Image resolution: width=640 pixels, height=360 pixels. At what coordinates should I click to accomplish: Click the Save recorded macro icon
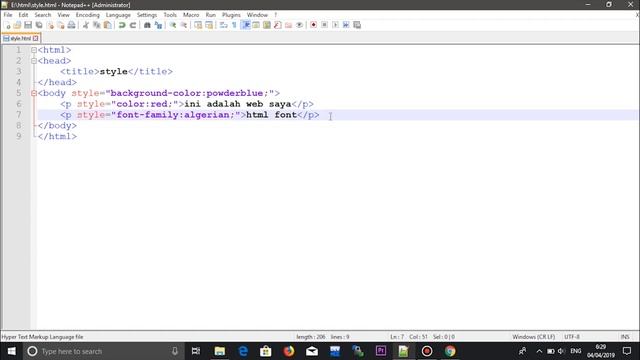click(357, 25)
